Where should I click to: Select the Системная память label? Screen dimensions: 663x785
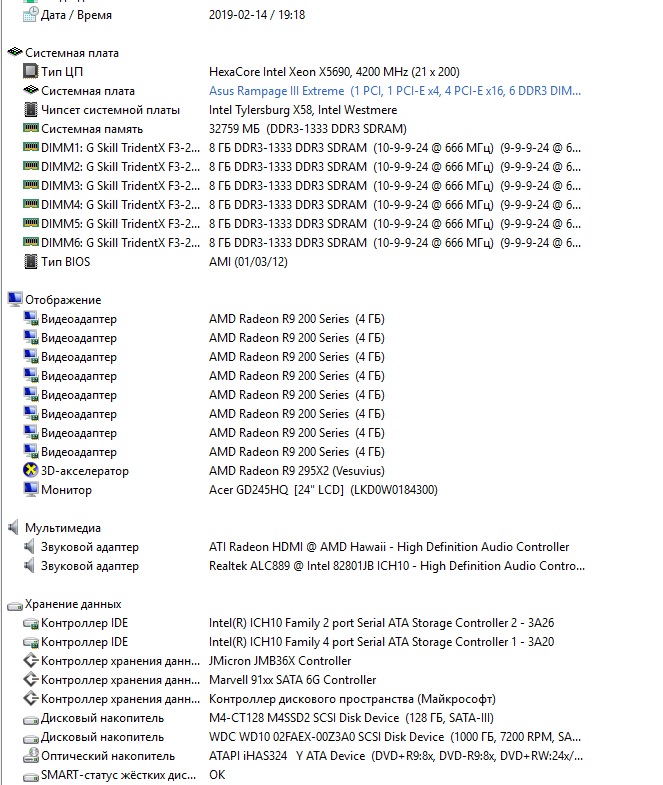tap(92, 129)
